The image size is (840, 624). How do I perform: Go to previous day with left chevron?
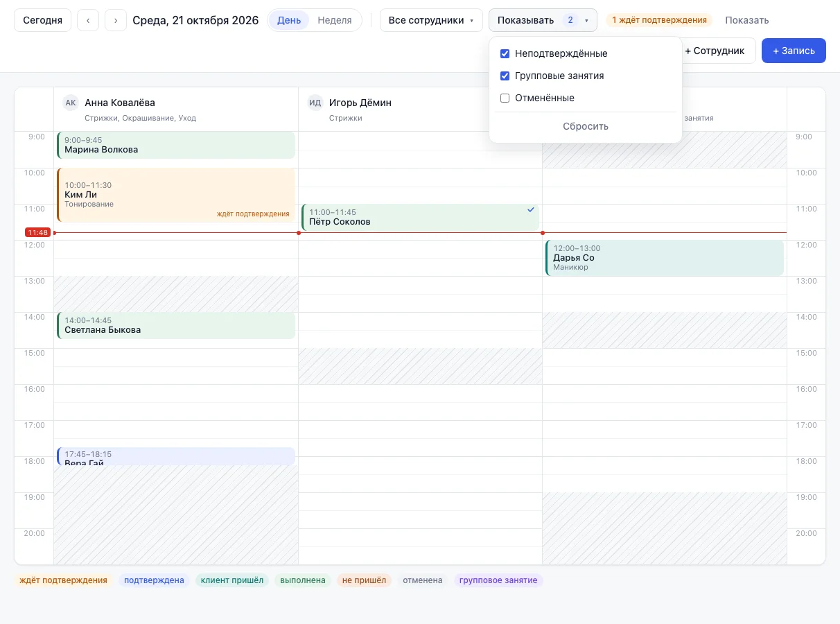[88, 20]
